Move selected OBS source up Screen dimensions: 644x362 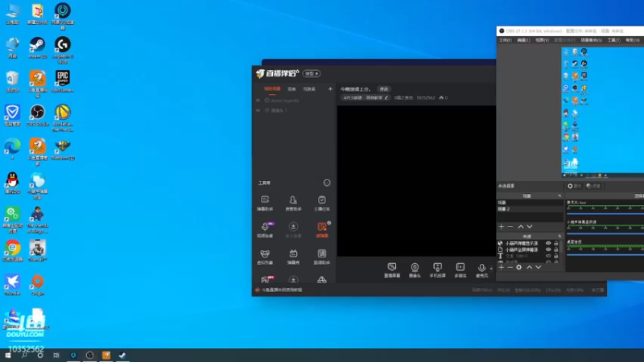pos(530,267)
